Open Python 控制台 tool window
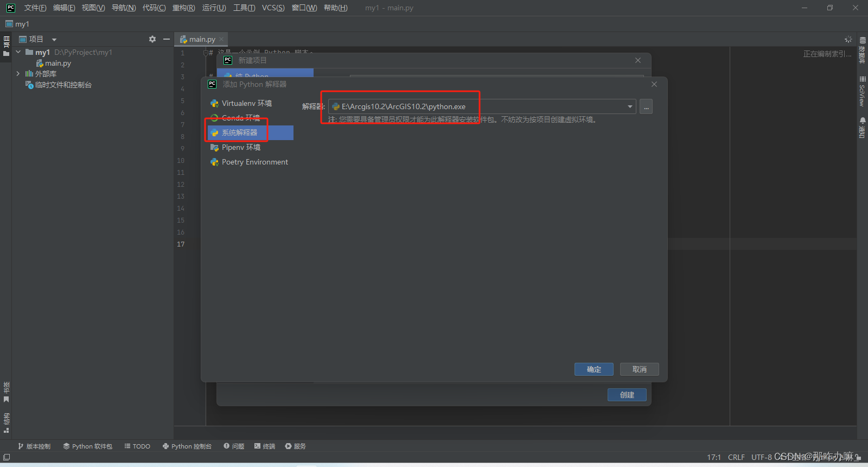 click(187, 446)
